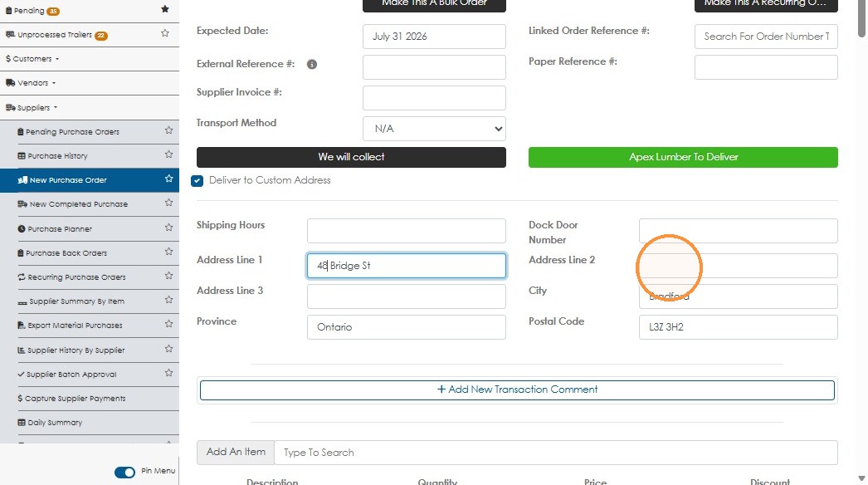Click the star next to Unprocessed Trailers
This screenshot has width=868, height=485.
[165, 33]
